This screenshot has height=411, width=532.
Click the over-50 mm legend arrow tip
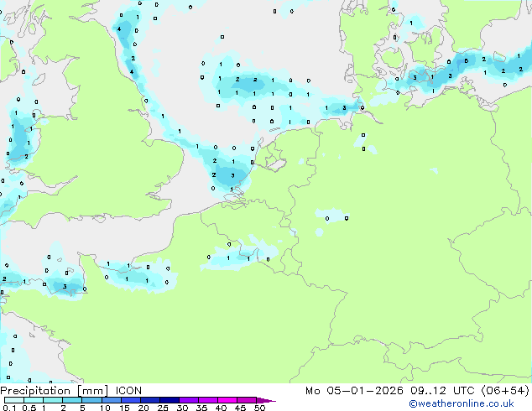(x=266, y=400)
